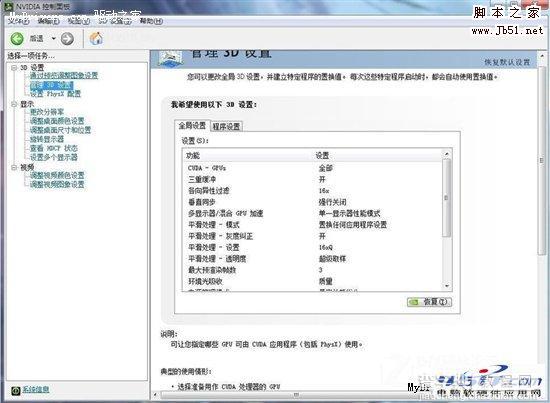Go to the Home page icon
Viewport: 550px width, 403px height.
click(x=96, y=38)
